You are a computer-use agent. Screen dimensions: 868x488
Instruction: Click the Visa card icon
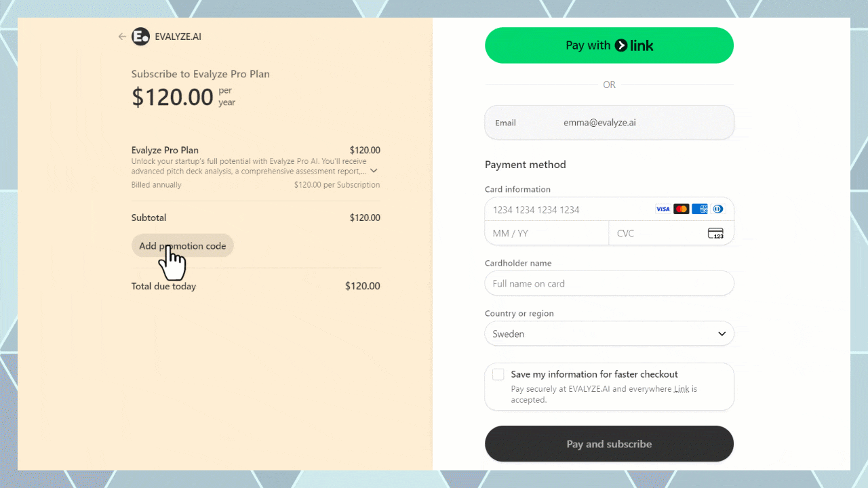coord(663,209)
